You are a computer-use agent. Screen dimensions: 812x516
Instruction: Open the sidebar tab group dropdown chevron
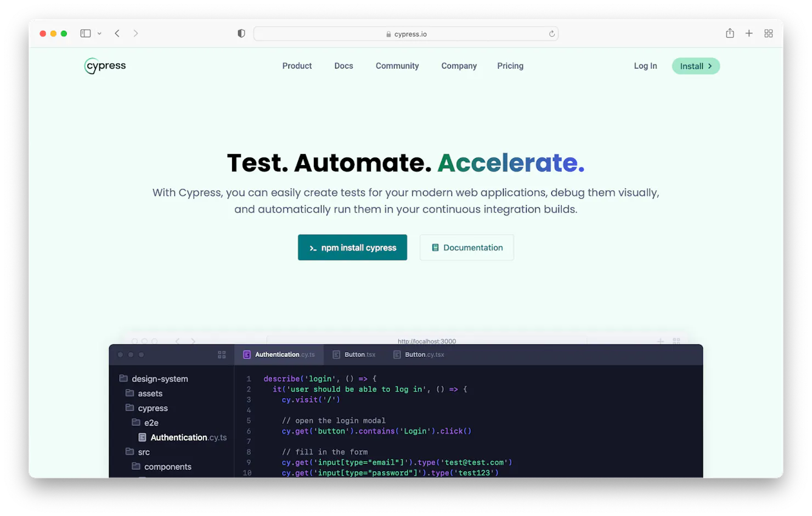[99, 33]
